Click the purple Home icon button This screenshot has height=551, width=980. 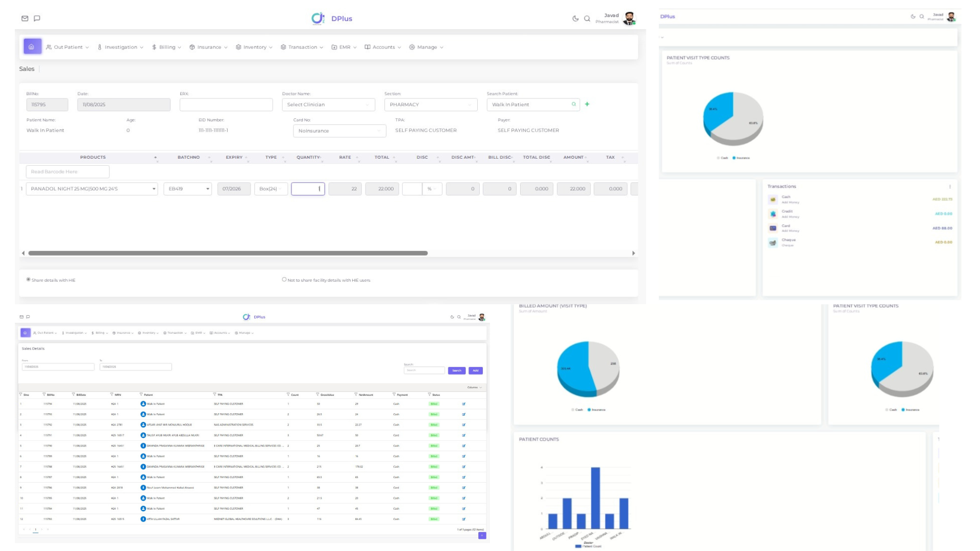(32, 46)
